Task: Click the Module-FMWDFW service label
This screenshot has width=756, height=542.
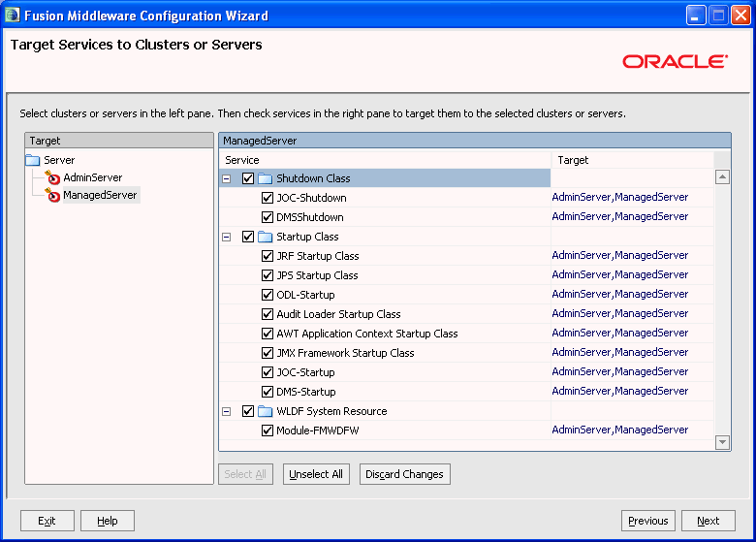Action: pyautogui.click(x=318, y=430)
